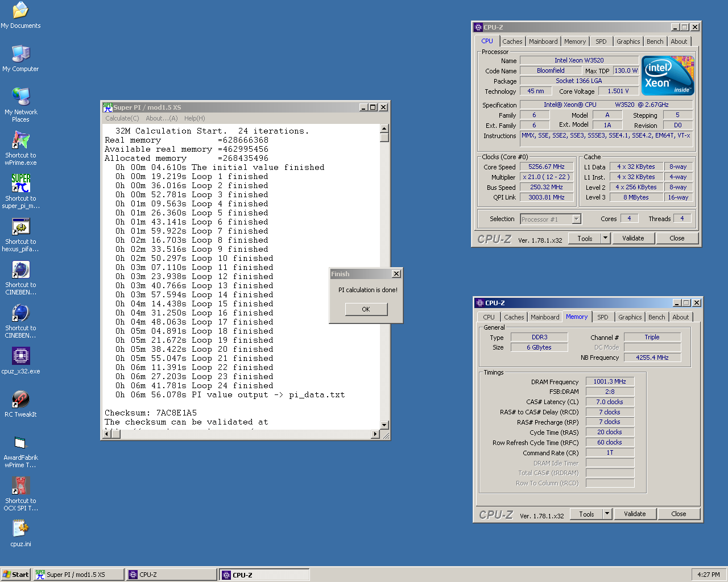Select About tab in upper CPU-Z window
This screenshot has width=728, height=582.
coord(679,41)
